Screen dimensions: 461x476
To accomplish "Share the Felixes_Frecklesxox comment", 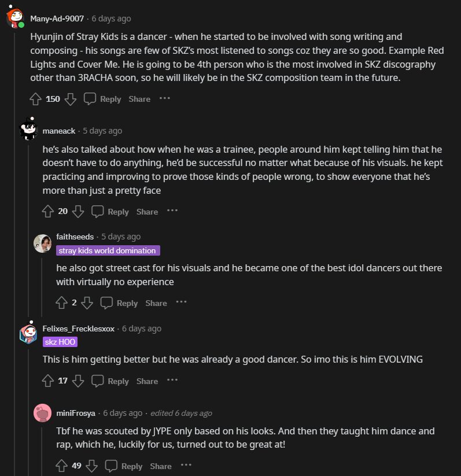I will coord(147,381).
